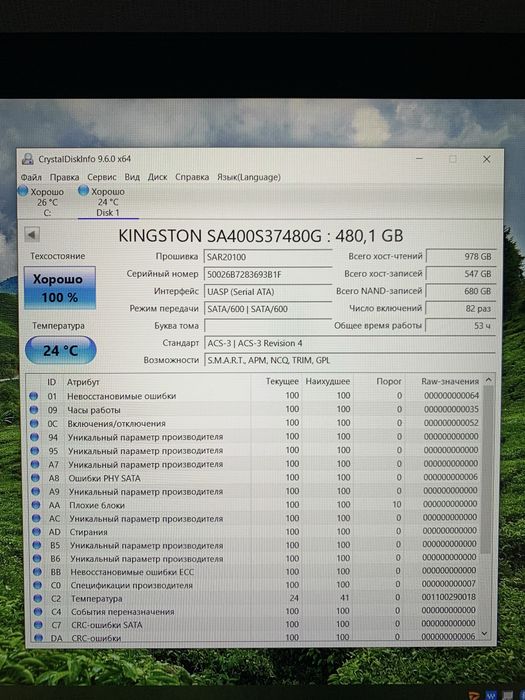Image resolution: width=525 pixels, height=700 pixels.
Task: Click the Порог column header
Action: [x=389, y=382]
